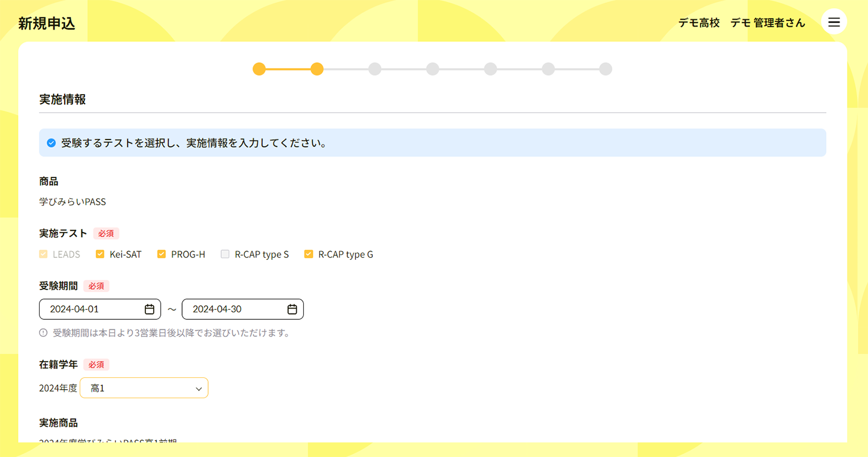The height and width of the screenshot is (457, 868).
Task: Click the third progress step dot
Action: tap(375, 69)
